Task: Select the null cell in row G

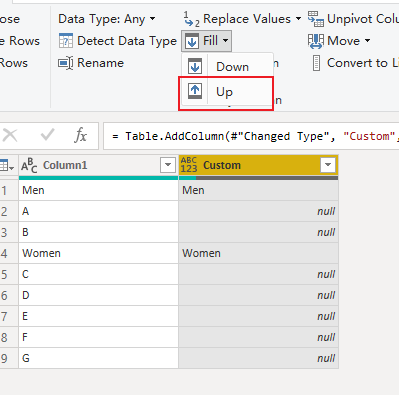Action: click(259, 358)
